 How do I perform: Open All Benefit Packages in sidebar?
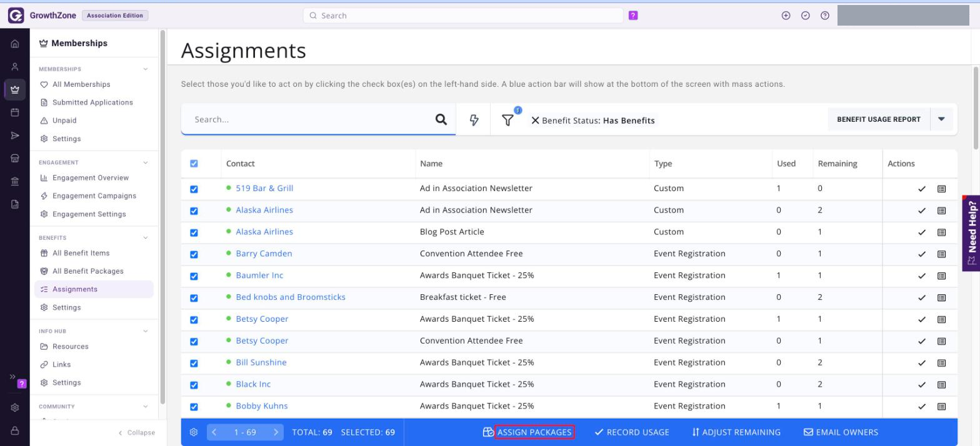click(88, 271)
